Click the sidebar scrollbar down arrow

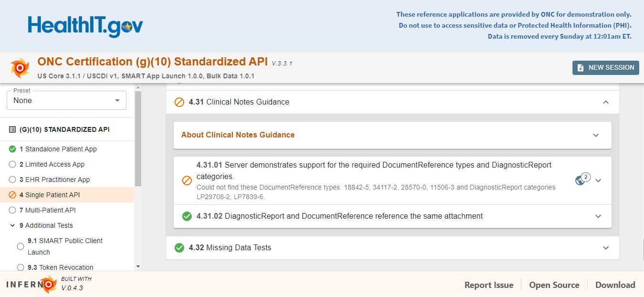138,266
